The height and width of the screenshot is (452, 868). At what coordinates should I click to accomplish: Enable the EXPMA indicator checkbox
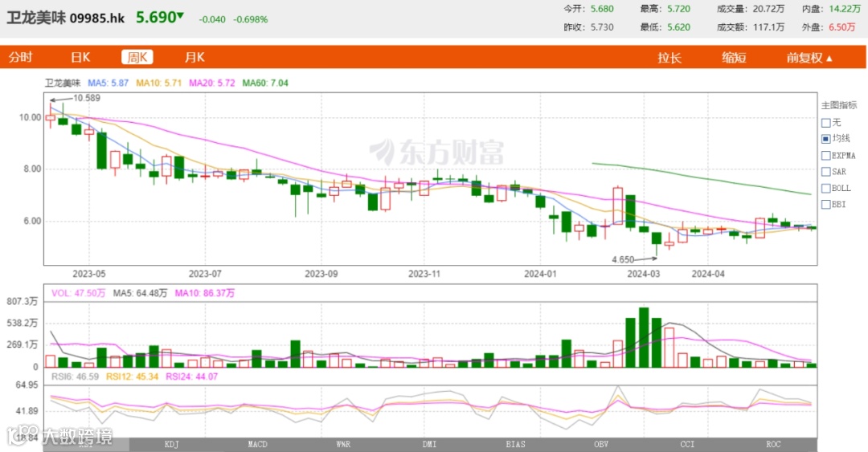(x=826, y=156)
